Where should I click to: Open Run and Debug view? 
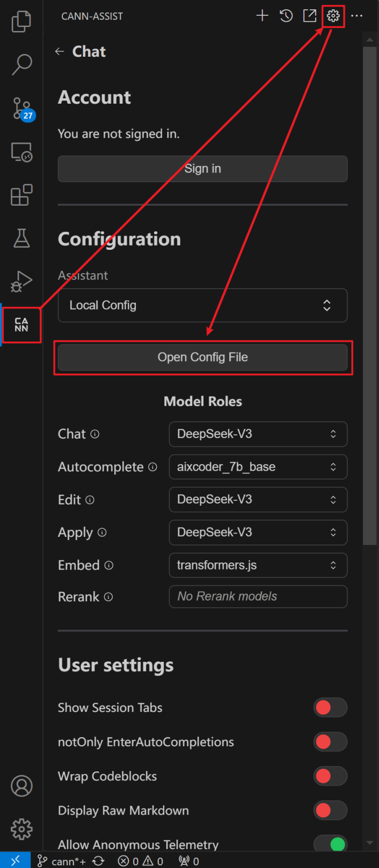(x=21, y=282)
